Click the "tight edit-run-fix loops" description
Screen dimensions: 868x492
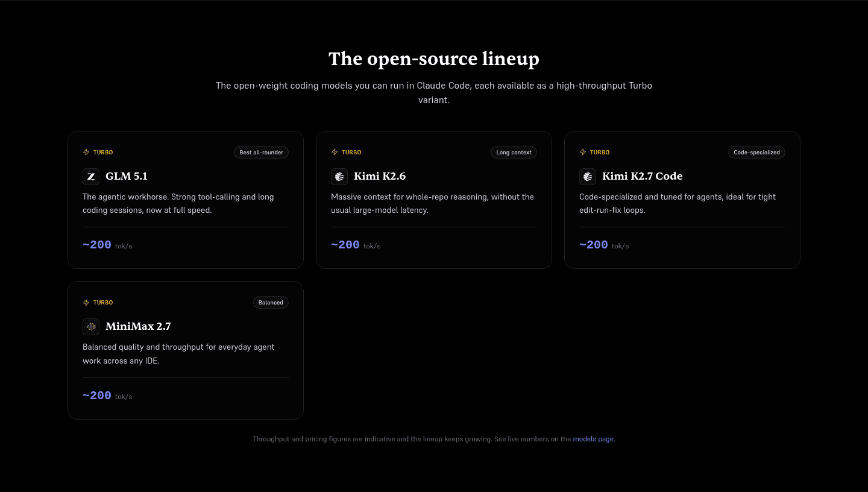point(678,203)
